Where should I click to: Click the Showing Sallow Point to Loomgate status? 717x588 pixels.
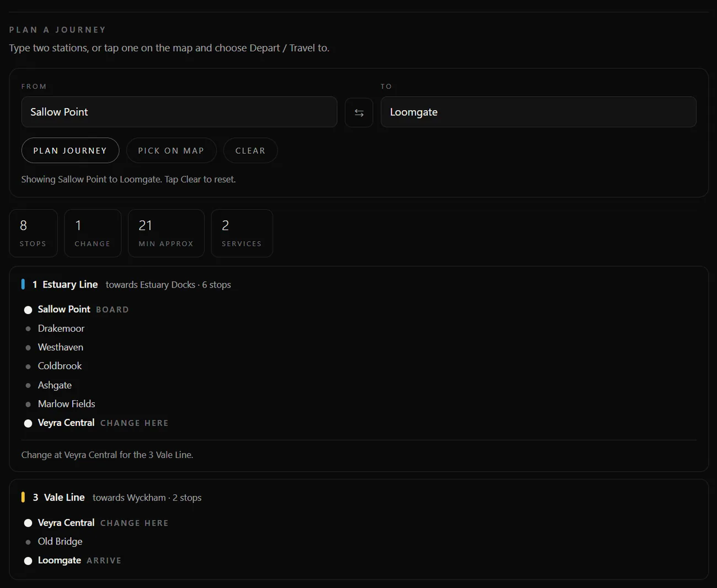point(129,179)
